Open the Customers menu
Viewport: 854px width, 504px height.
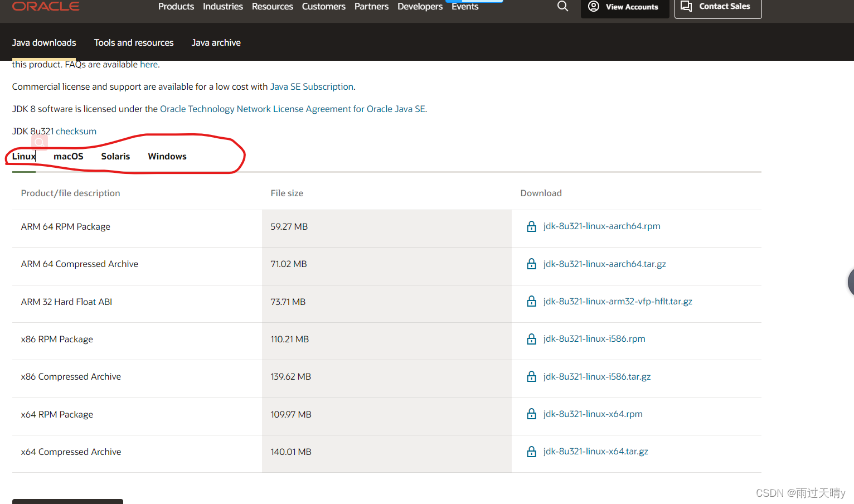click(324, 6)
